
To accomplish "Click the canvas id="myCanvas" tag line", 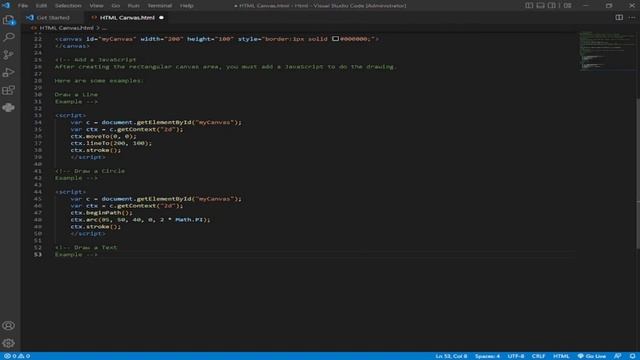I will coord(217,39).
